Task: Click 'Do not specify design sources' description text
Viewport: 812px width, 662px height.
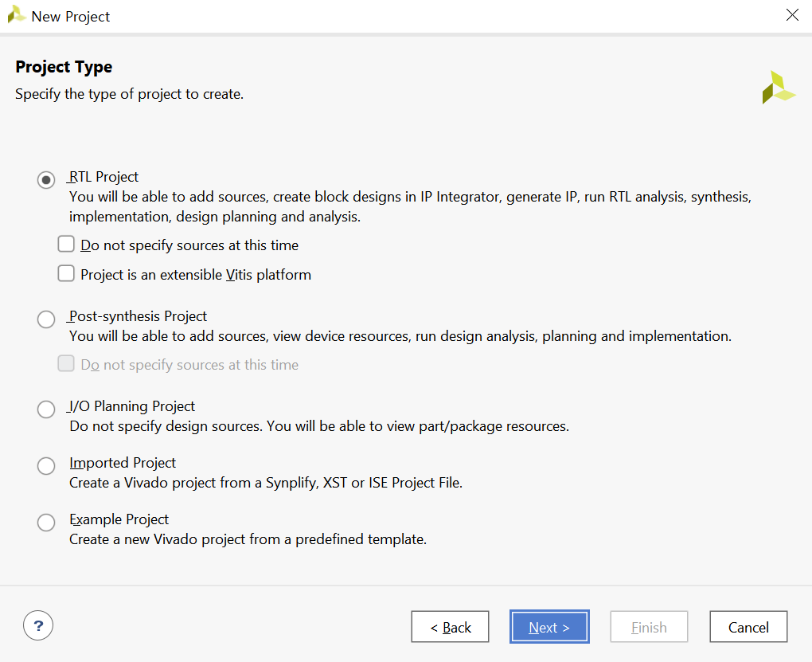Action: [319, 426]
